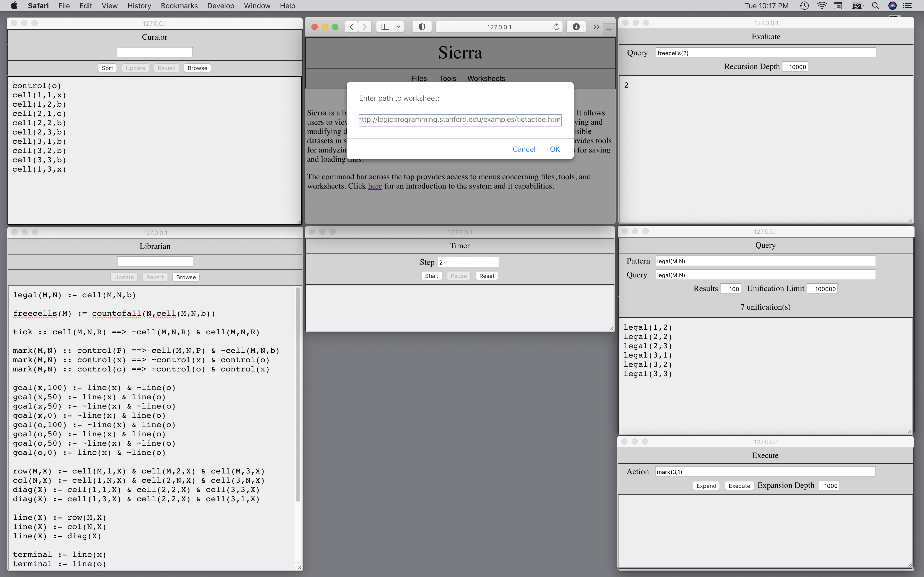This screenshot has width=924, height=577.
Task: Click Safari back navigation arrow
Action: click(351, 27)
